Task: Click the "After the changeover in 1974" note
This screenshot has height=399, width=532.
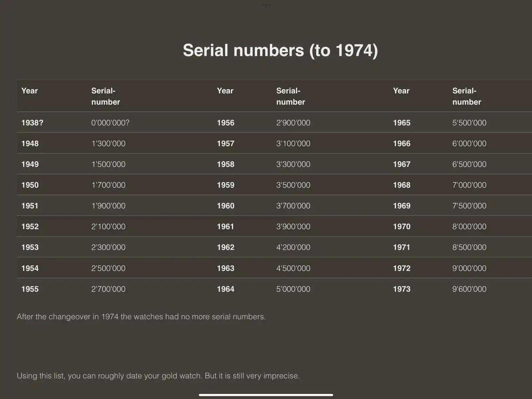Action: point(141,317)
